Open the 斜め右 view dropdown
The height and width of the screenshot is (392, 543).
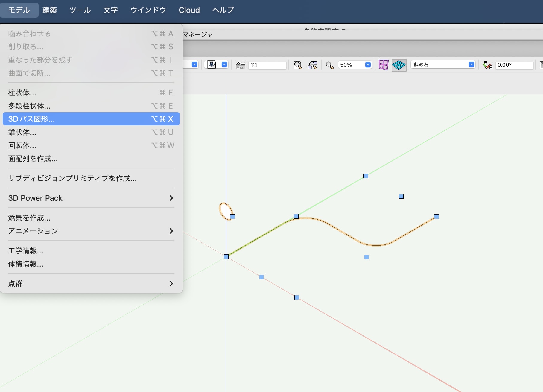(443, 65)
